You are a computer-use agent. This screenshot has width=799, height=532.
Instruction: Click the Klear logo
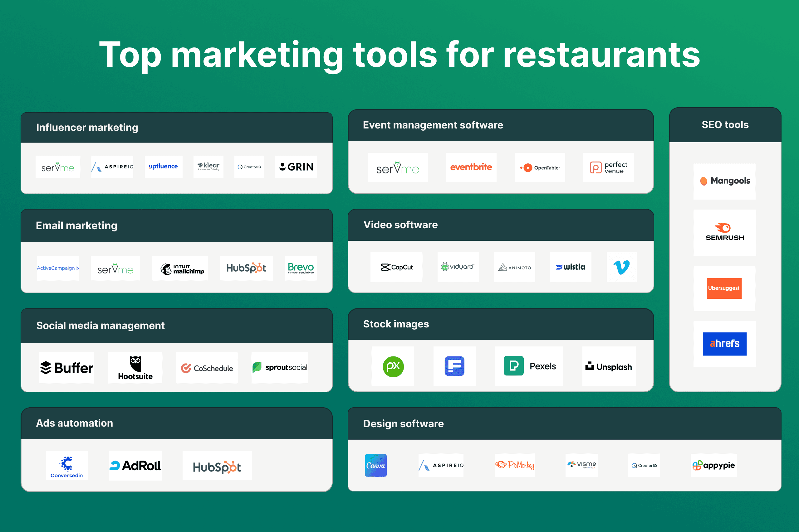click(208, 167)
